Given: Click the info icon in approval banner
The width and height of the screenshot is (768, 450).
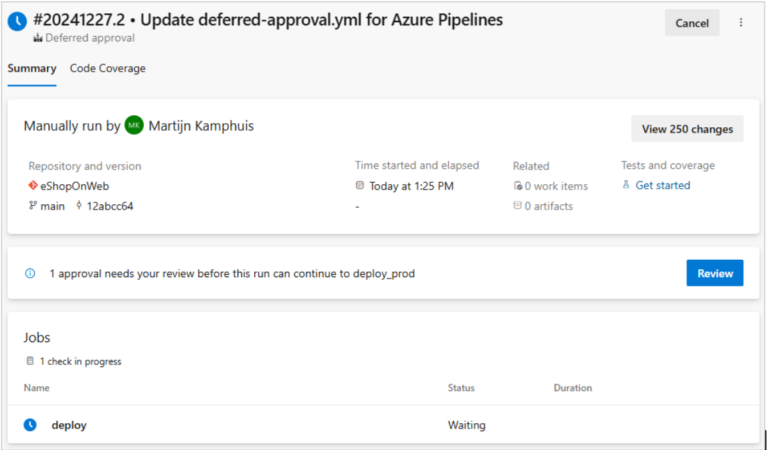Looking at the screenshot, I should [30, 273].
